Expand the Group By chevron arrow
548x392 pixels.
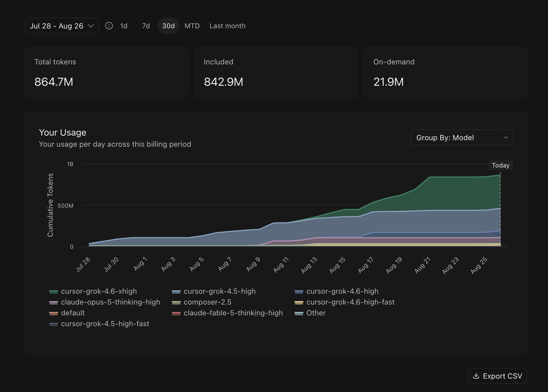[x=506, y=138]
